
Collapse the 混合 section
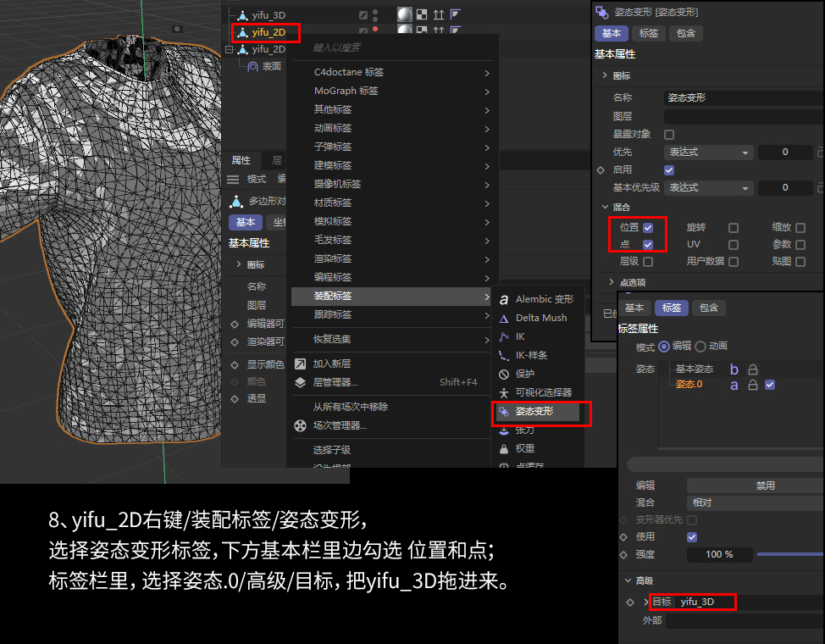[x=606, y=207]
